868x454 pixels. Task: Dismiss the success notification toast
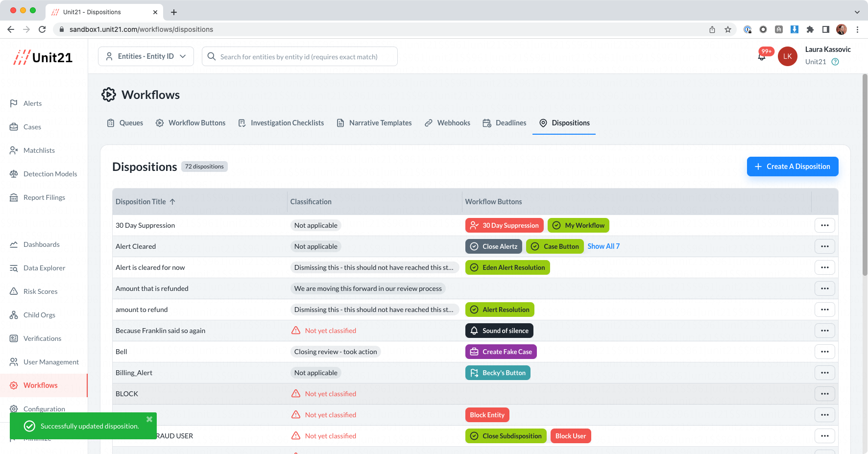pyautogui.click(x=149, y=419)
